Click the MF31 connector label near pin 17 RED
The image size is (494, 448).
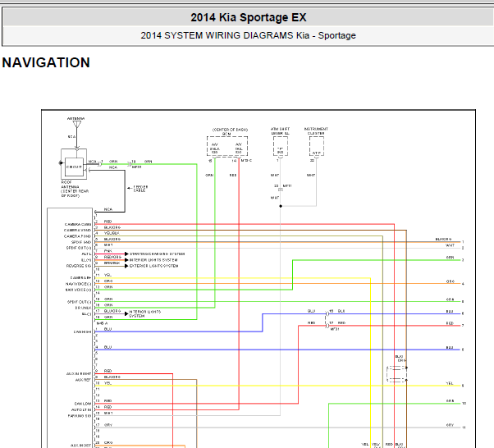[335, 329]
